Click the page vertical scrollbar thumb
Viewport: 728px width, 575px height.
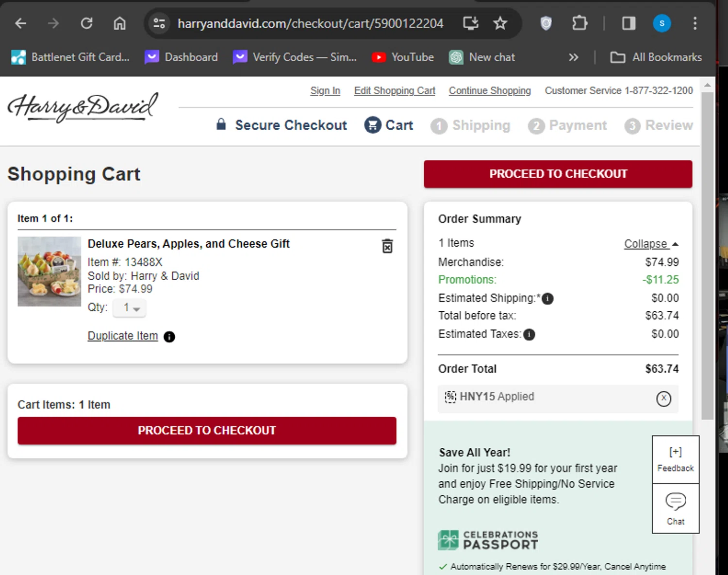point(708,256)
